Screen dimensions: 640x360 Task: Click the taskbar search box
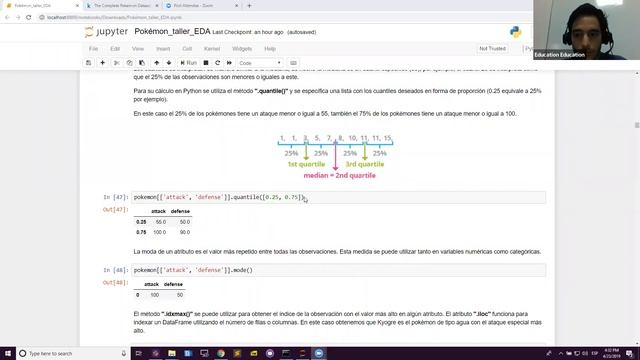[x=73, y=353]
